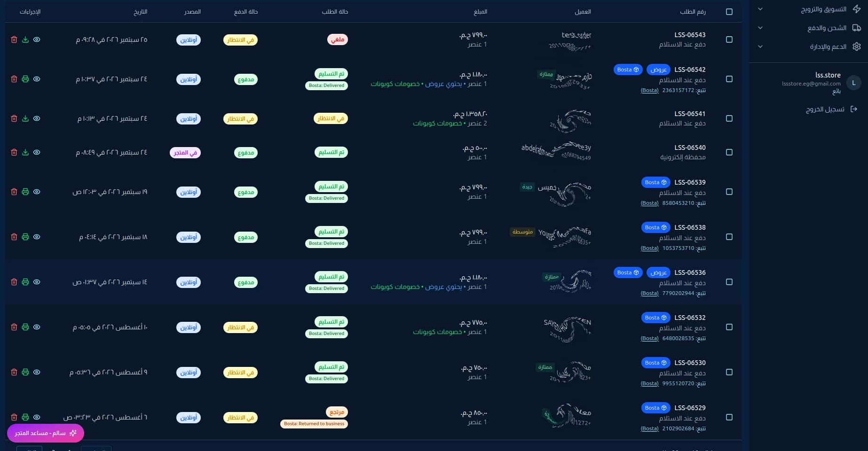Open the الدعم والإدارة menu item
868x451 pixels.
(828, 47)
